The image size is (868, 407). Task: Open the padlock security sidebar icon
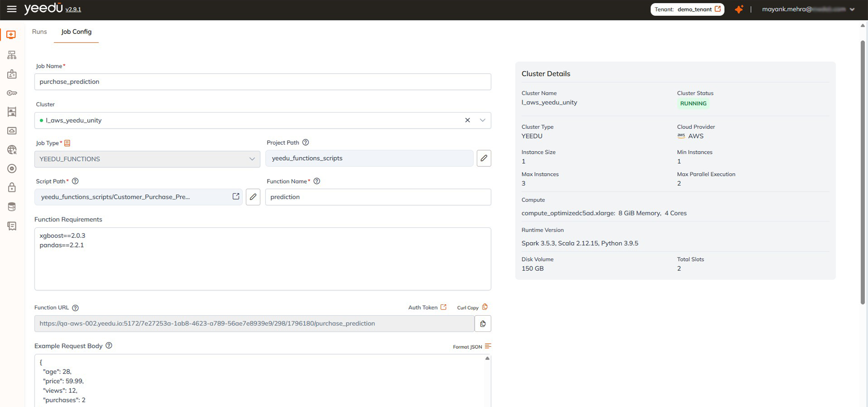pyautogui.click(x=12, y=187)
